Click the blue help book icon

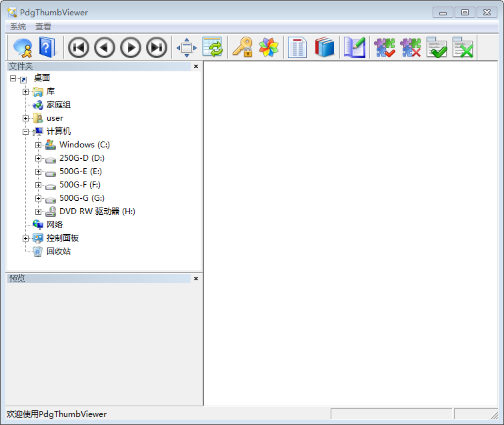click(x=48, y=47)
